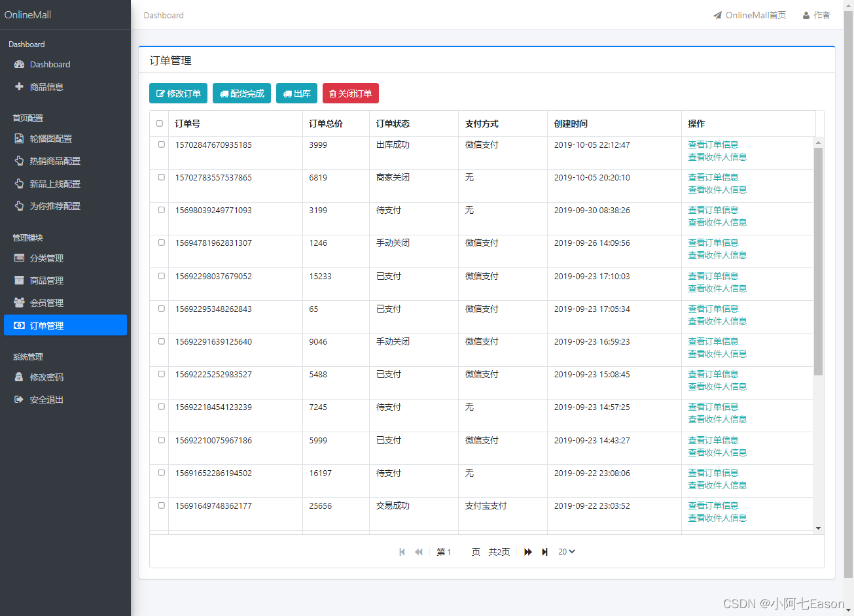Click the 修改订单 button
Screen dimensions: 854x616
(178, 94)
